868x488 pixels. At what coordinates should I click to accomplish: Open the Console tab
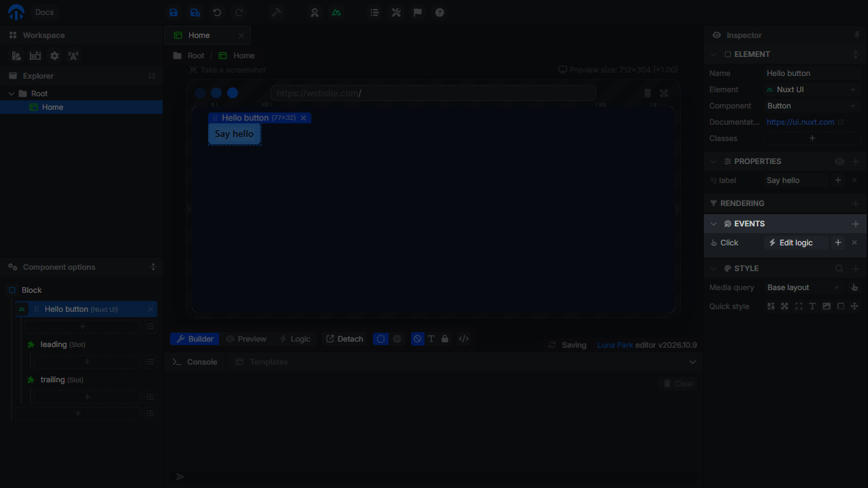click(195, 362)
